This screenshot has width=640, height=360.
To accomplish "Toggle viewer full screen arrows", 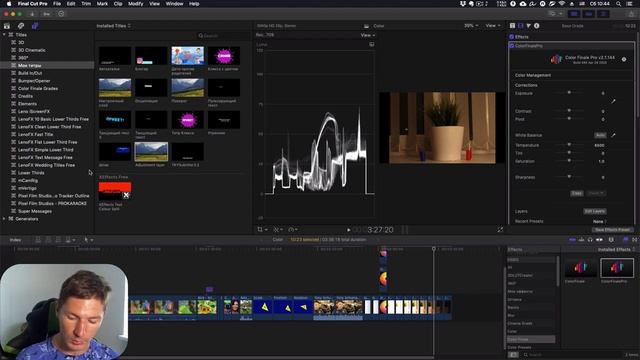I will coord(500,230).
